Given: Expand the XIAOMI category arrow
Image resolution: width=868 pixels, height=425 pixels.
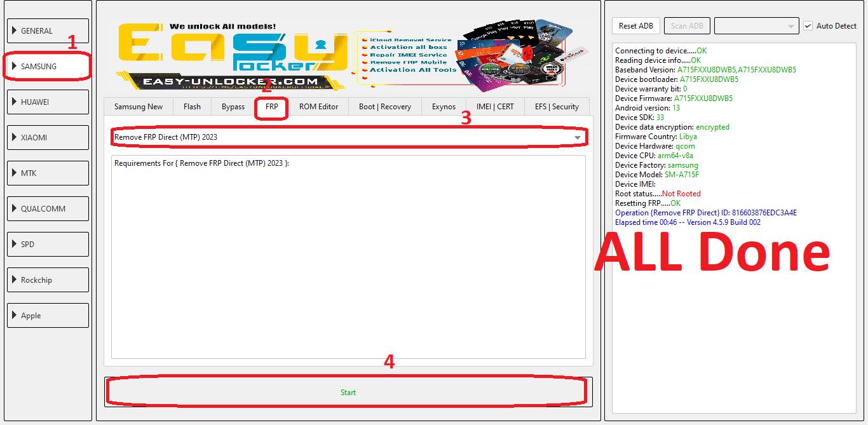Looking at the screenshot, I should coord(15,137).
